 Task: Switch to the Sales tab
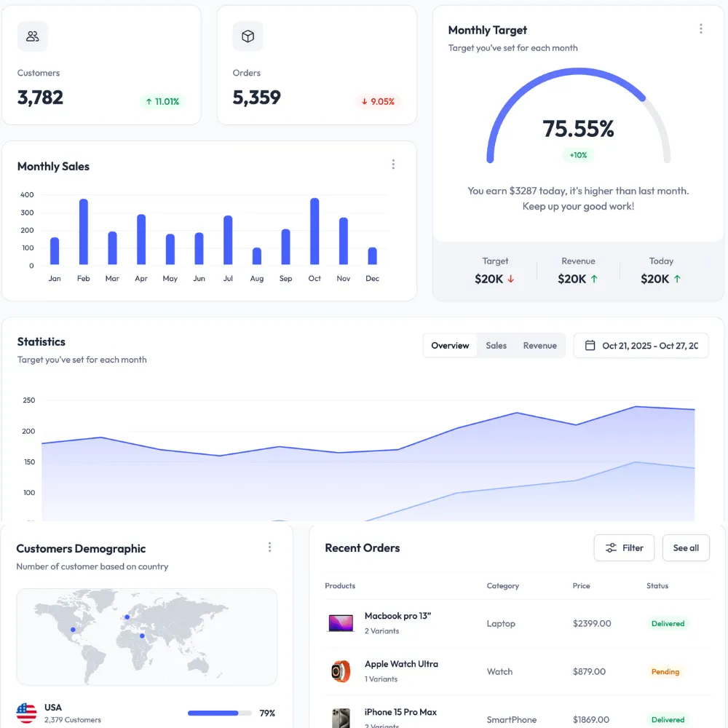click(x=496, y=346)
